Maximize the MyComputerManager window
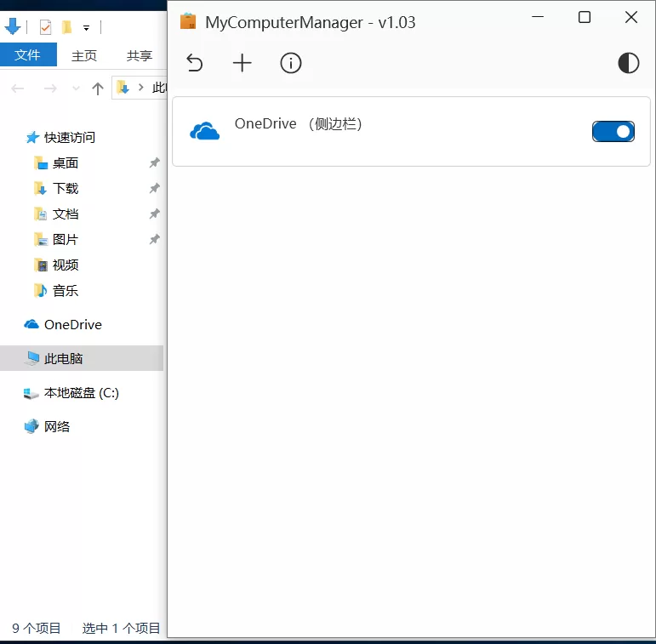The image size is (656, 644). tap(584, 17)
